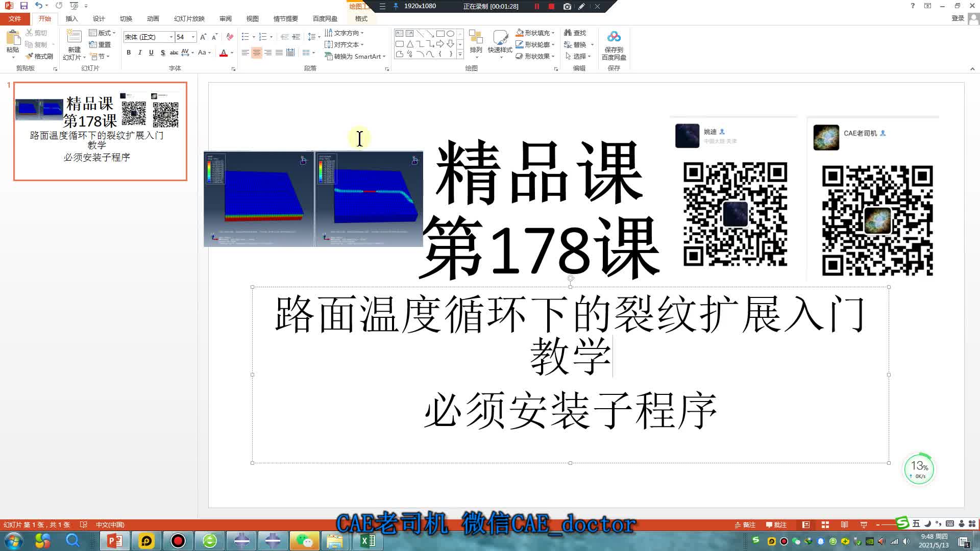Switch to the Slide Show (幻灯片放映) tab
The height and width of the screenshot is (551, 980).
pos(189,18)
